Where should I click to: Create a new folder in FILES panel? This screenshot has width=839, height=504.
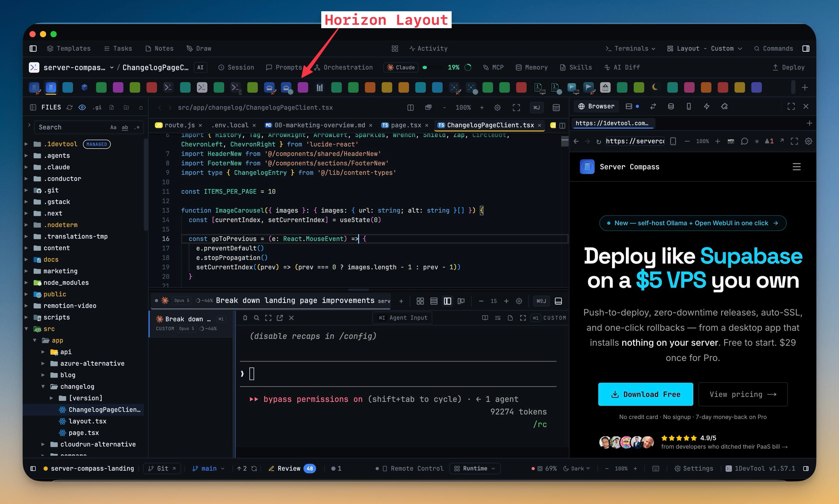126,107
